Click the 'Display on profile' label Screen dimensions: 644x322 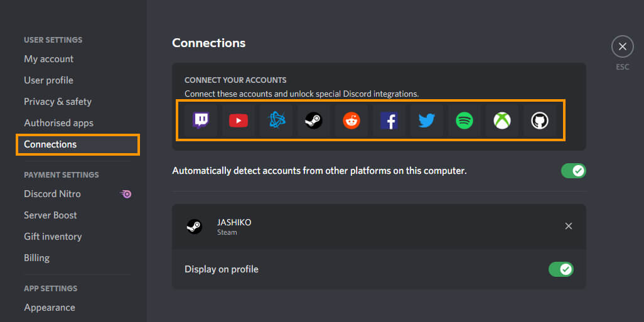coord(222,269)
